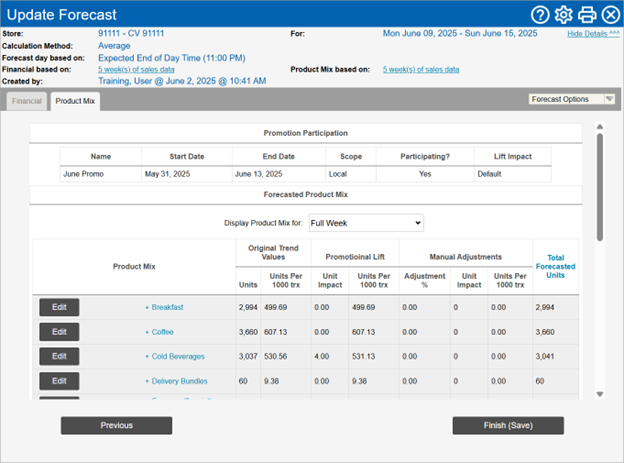Click the vertical scrollbar thumb
The width and height of the screenshot is (624, 463).
(600, 187)
